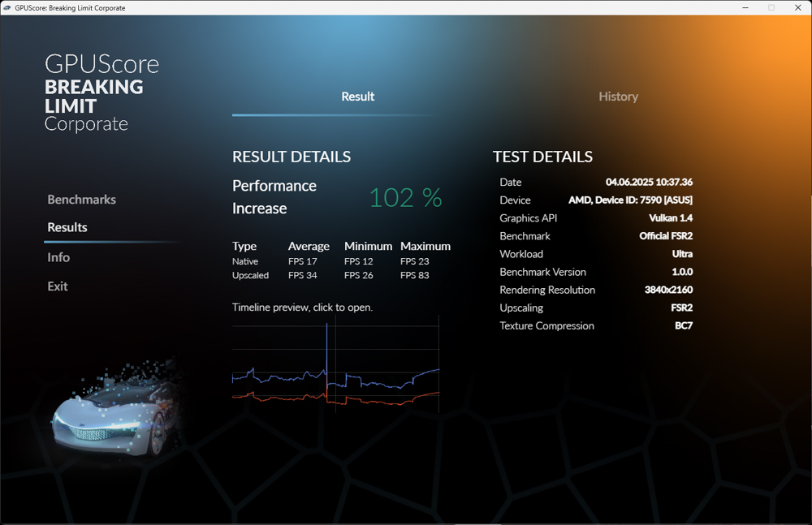Click the device value AMD, Device ID: 7590 [ASUS]
The width and height of the screenshot is (812, 525).
point(630,200)
